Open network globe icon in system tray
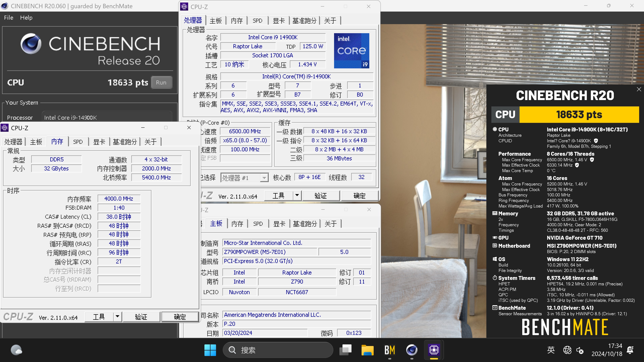This screenshot has height=362, width=644. coord(567,350)
